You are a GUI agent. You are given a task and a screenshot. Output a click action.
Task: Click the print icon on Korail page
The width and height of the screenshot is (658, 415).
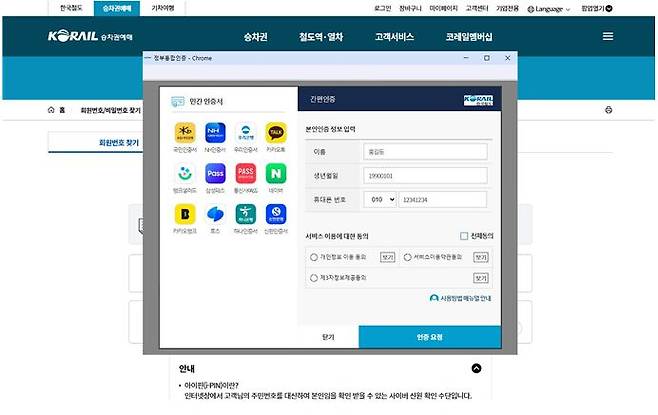pos(608,110)
